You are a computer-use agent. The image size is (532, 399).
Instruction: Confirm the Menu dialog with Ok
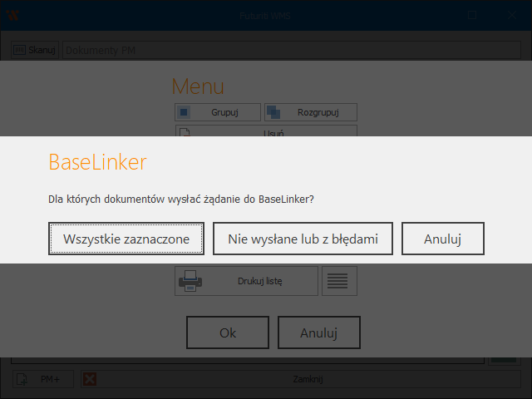click(228, 332)
